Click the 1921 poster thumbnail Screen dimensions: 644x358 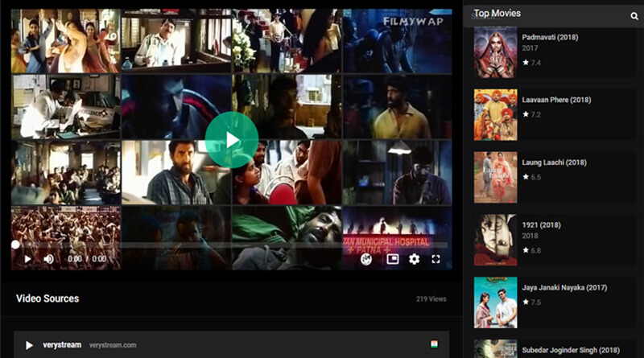(495, 241)
